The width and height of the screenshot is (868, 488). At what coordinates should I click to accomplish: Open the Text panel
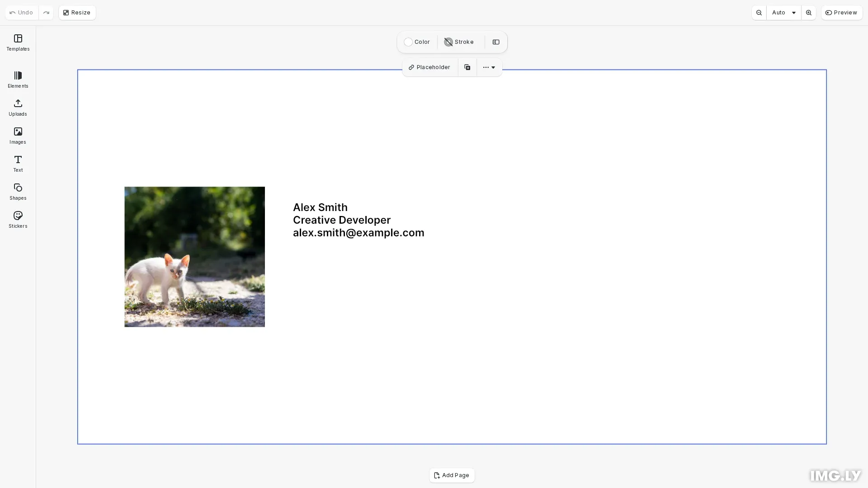18,164
